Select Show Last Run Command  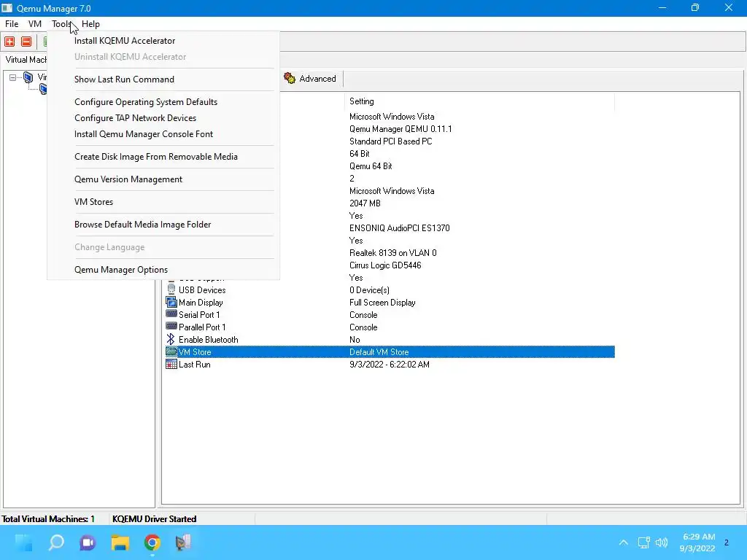[x=163, y=79]
